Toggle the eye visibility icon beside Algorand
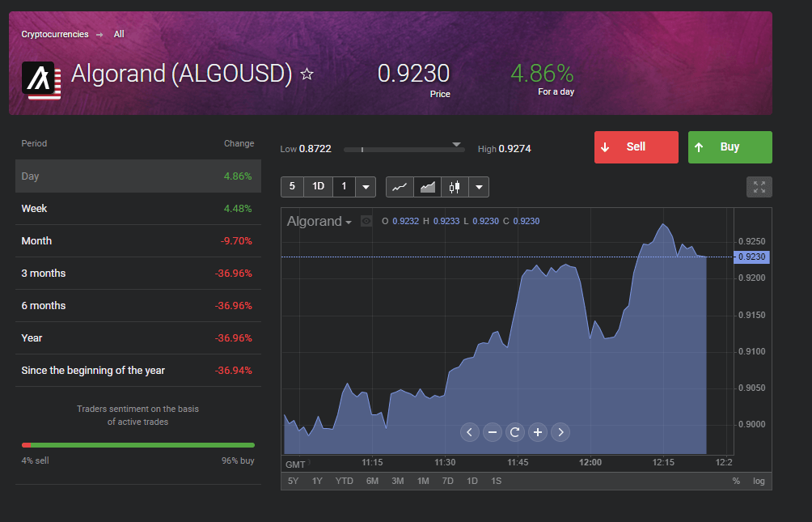The height and width of the screenshot is (522, 812). (x=366, y=222)
